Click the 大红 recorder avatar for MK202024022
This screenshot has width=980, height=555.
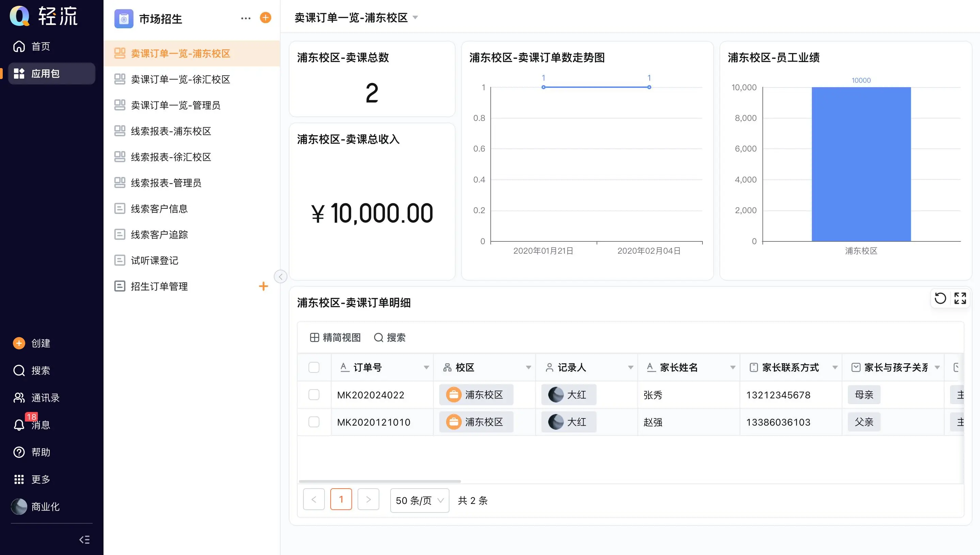[x=556, y=395]
